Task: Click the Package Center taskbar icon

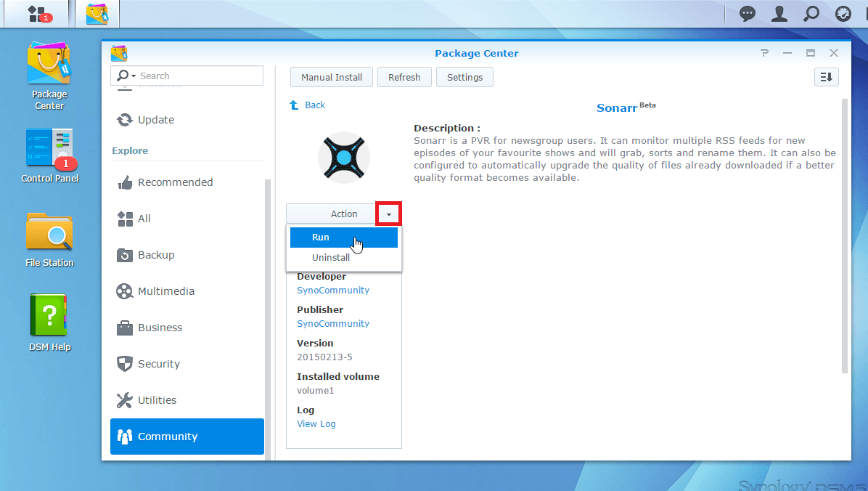Action: click(97, 13)
